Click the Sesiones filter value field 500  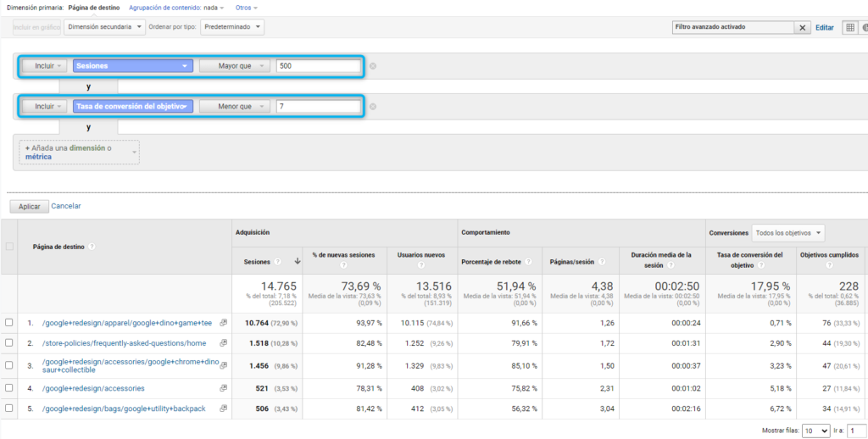(x=319, y=66)
